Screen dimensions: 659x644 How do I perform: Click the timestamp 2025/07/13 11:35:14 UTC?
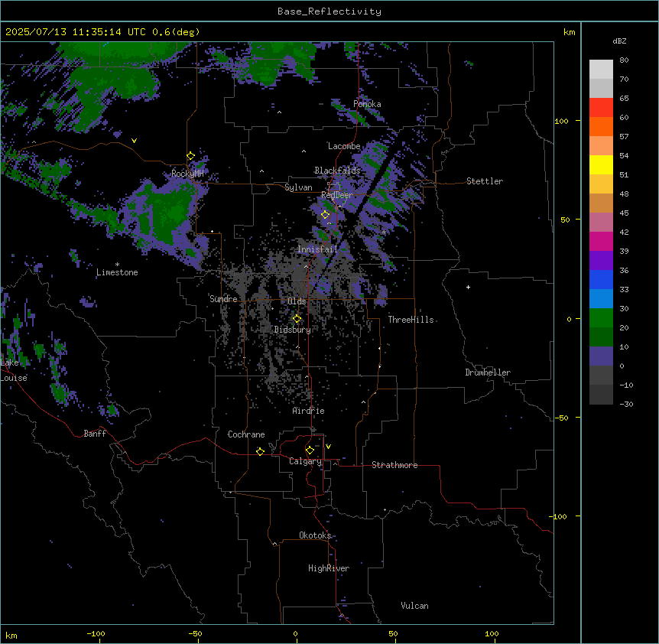(x=75, y=32)
